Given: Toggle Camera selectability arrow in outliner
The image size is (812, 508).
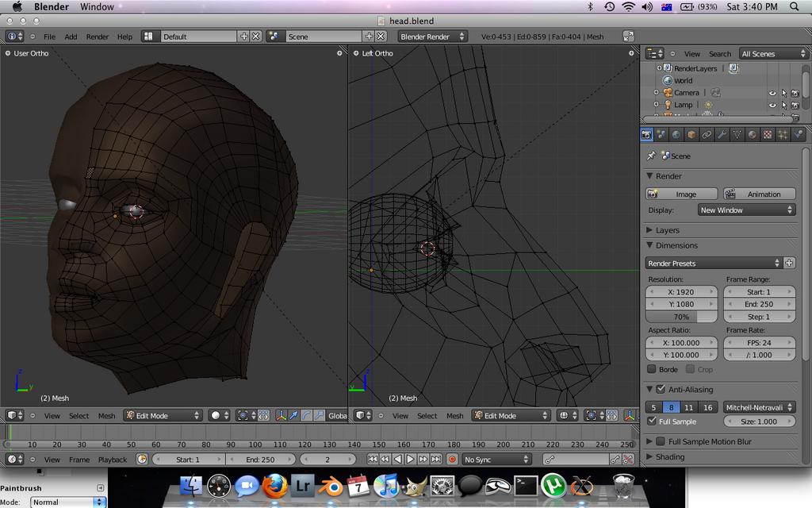Looking at the screenshot, I should point(784,93).
